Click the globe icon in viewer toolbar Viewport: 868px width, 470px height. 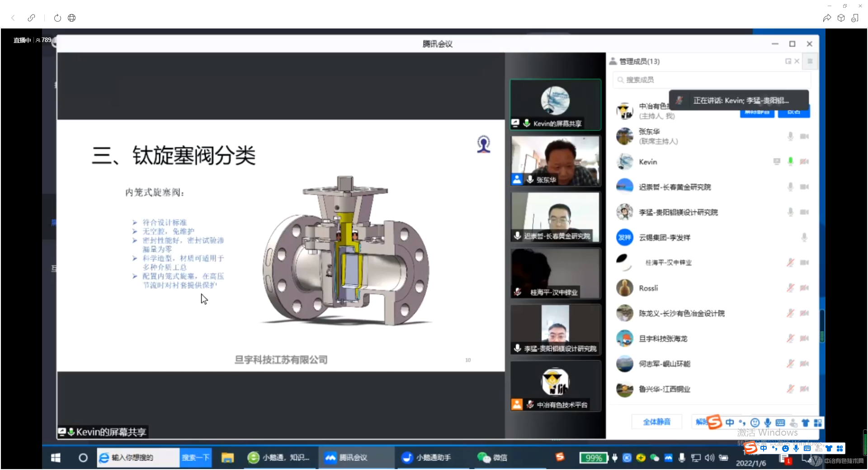point(71,18)
